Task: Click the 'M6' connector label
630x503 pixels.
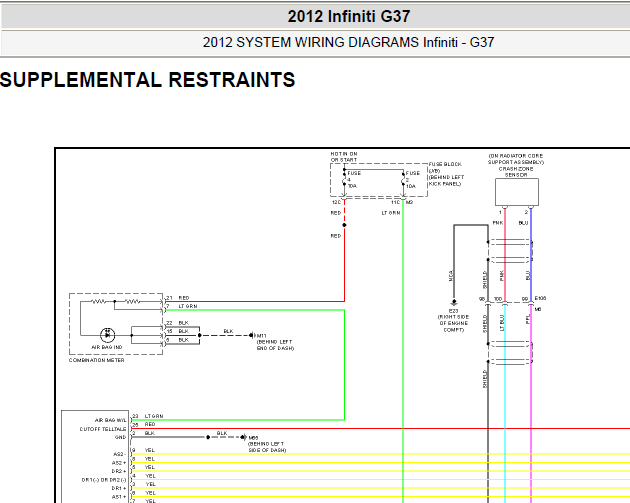Action: pos(538,309)
